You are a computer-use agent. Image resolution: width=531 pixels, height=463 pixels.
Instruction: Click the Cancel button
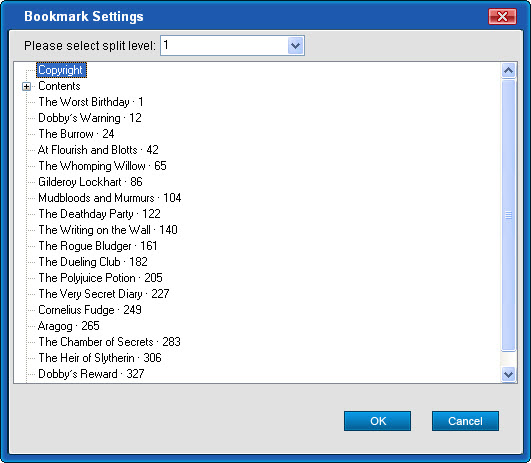tap(465, 421)
